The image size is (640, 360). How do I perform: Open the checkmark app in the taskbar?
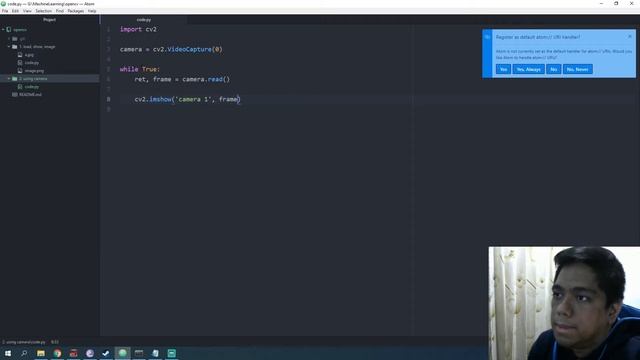106,353
